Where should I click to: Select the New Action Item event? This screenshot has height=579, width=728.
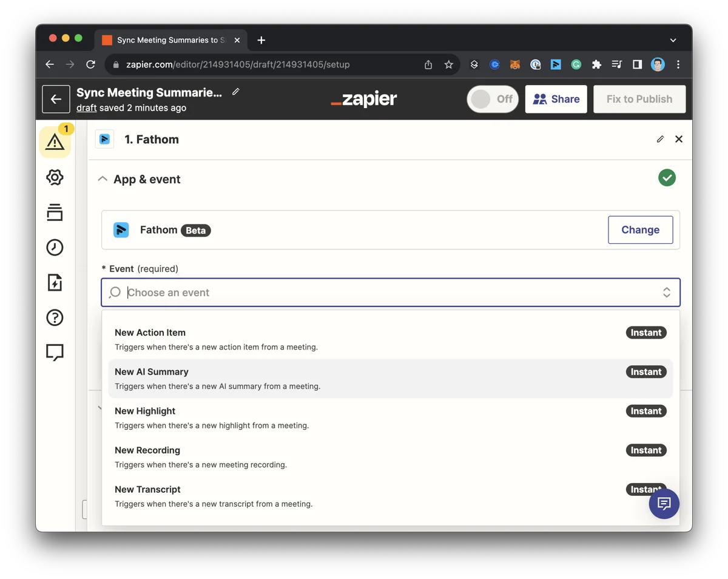(391, 339)
